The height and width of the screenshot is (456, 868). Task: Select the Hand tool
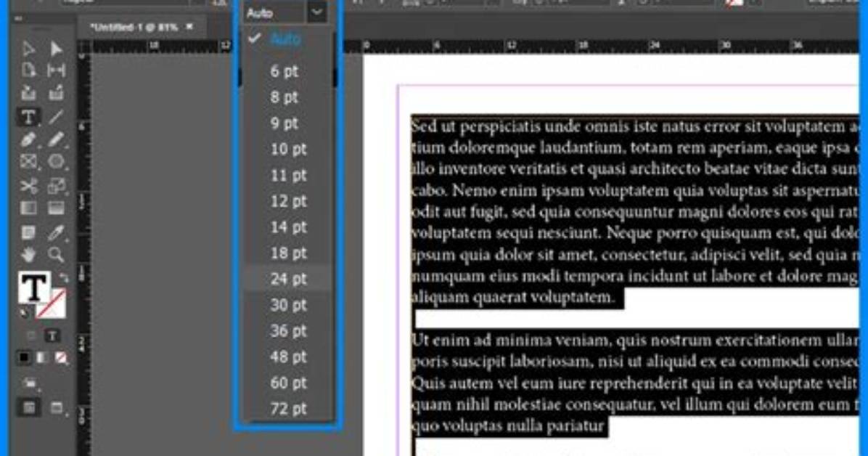click(28, 254)
